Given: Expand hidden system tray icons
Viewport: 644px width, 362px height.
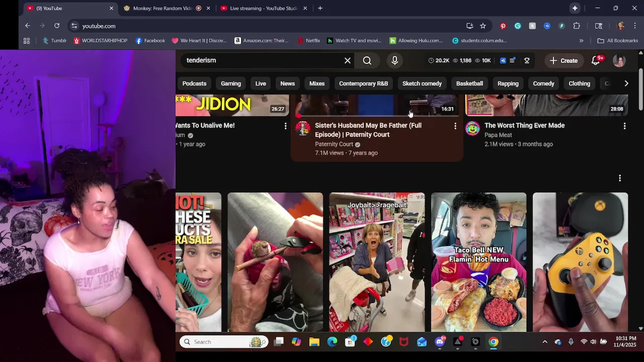Looking at the screenshot, I should click(544, 342).
